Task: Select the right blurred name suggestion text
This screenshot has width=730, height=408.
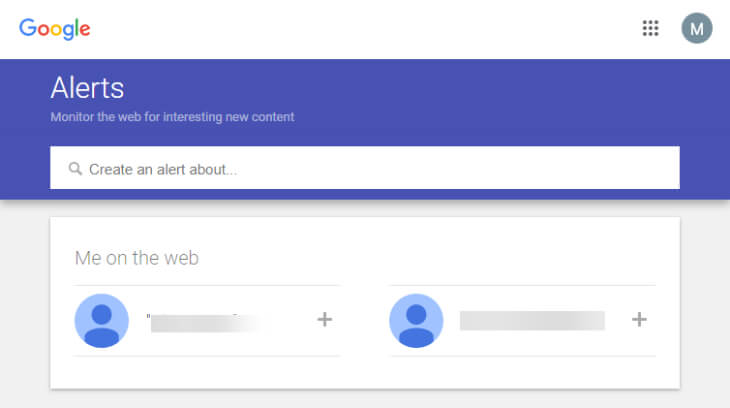Action: (x=532, y=320)
